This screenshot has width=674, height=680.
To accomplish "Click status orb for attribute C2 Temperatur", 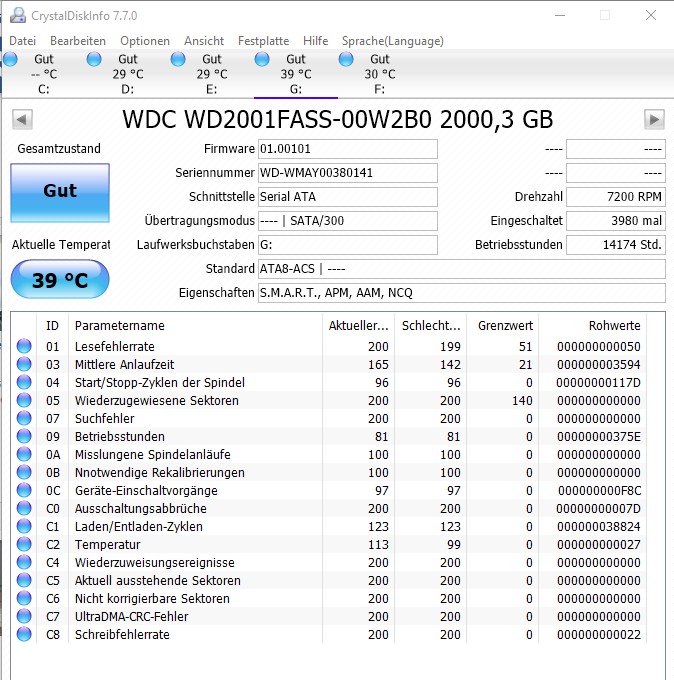I will click(x=24, y=544).
